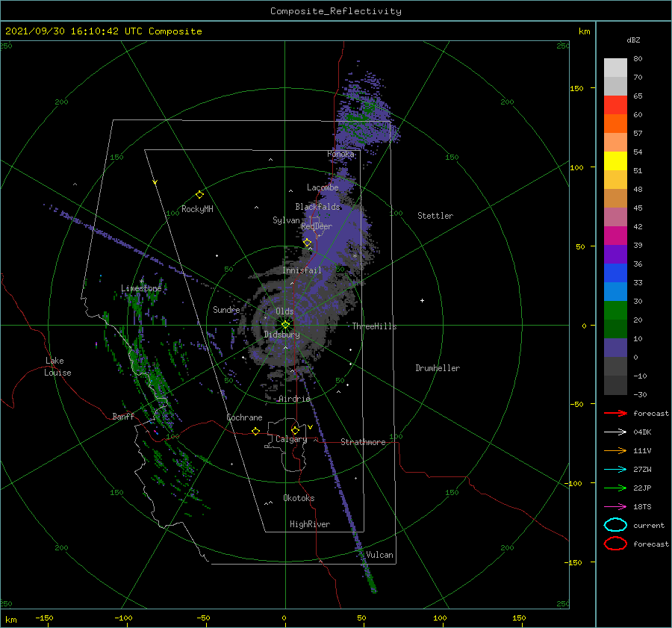
Task: Click the yellow diamond marker south of RedDeer
Action: pos(308,243)
